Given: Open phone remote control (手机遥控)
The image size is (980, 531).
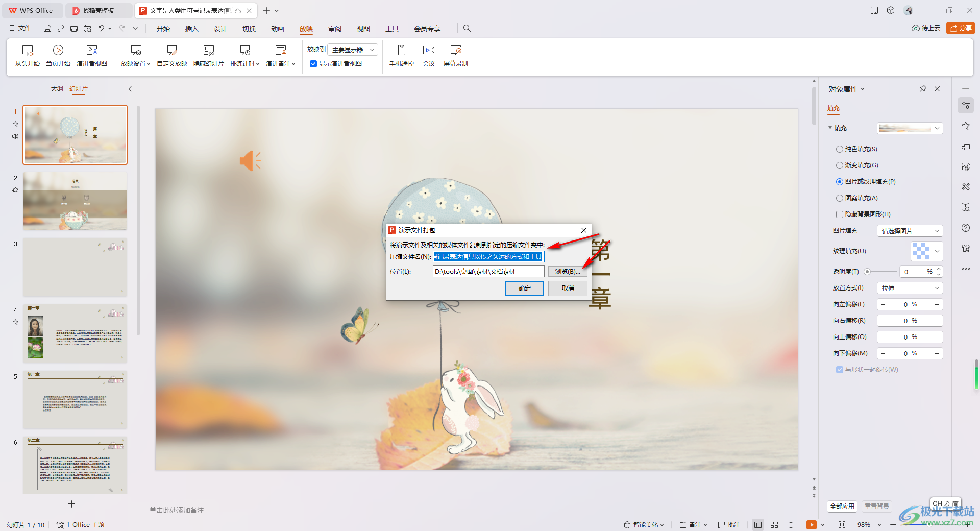Looking at the screenshot, I should (x=402, y=56).
